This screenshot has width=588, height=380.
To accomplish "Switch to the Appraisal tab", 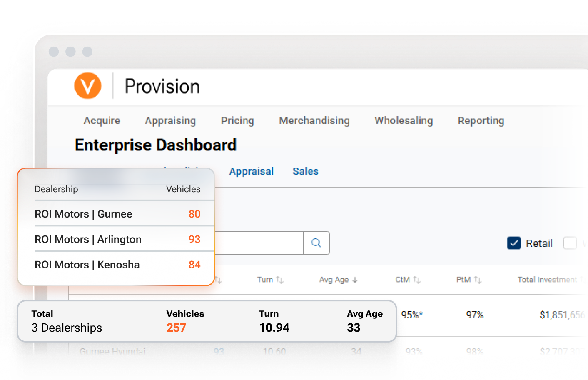I will coord(252,171).
